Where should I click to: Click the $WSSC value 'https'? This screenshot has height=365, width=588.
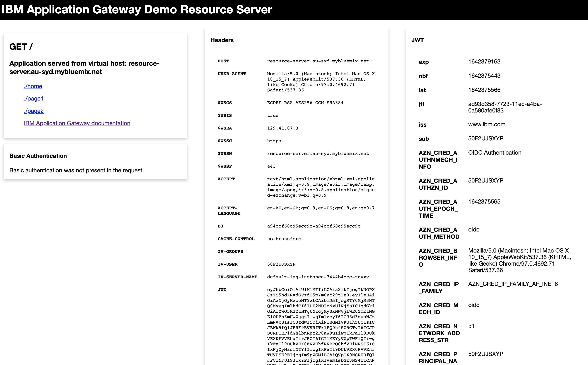click(x=274, y=141)
